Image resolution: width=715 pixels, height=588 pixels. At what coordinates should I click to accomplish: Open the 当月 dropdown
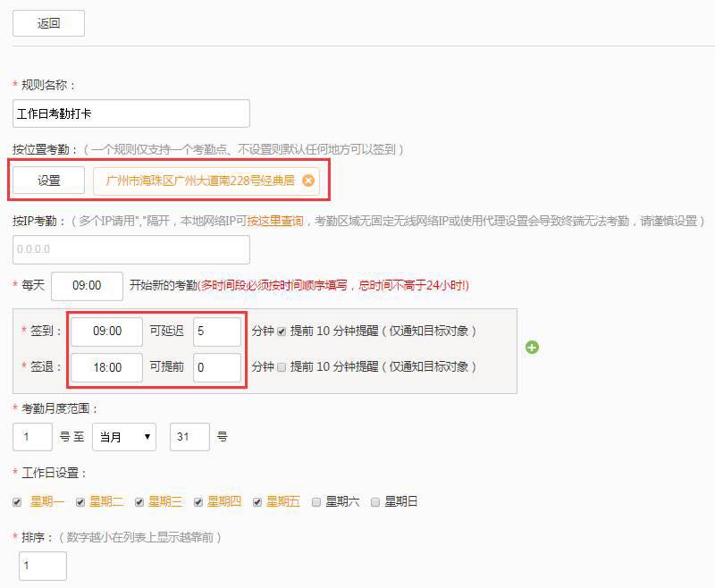124,437
